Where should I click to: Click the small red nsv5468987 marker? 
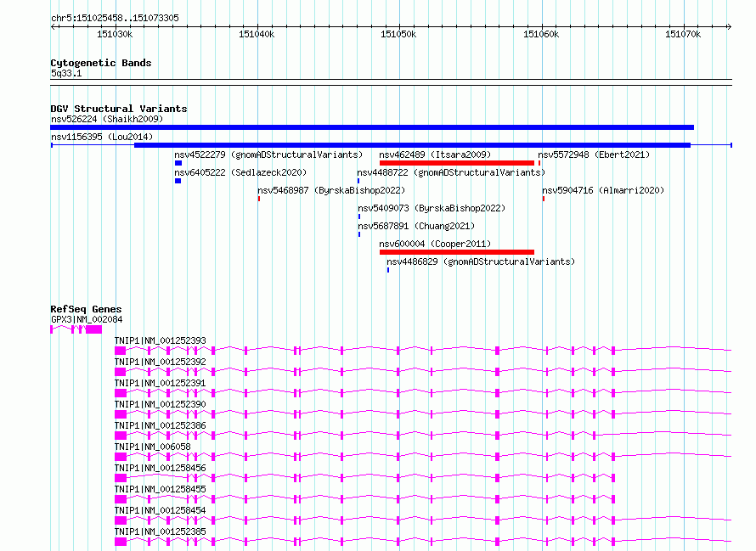tap(259, 199)
